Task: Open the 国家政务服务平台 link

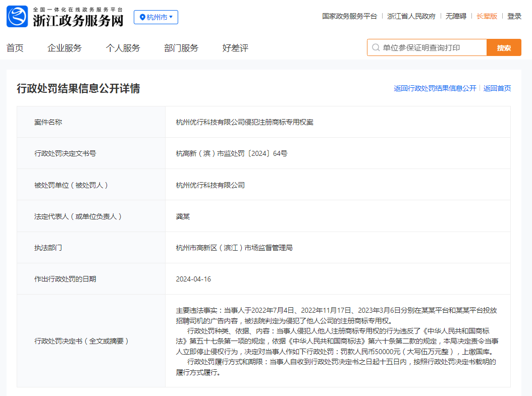Action: pos(349,16)
